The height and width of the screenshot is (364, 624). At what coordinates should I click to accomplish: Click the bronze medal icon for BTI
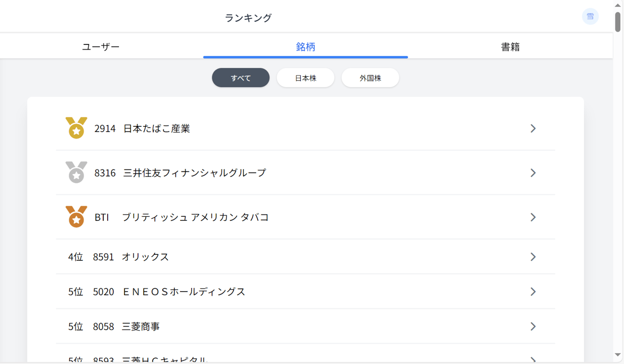tap(76, 217)
